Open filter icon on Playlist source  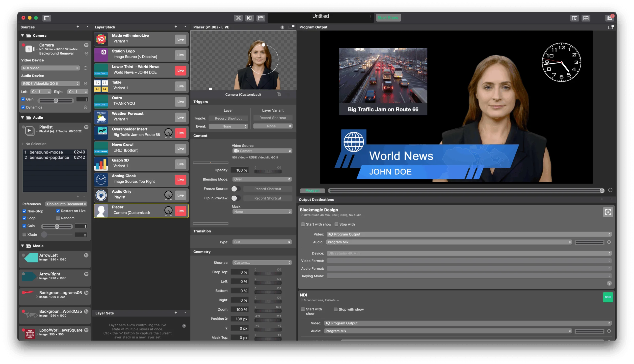click(86, 127)
